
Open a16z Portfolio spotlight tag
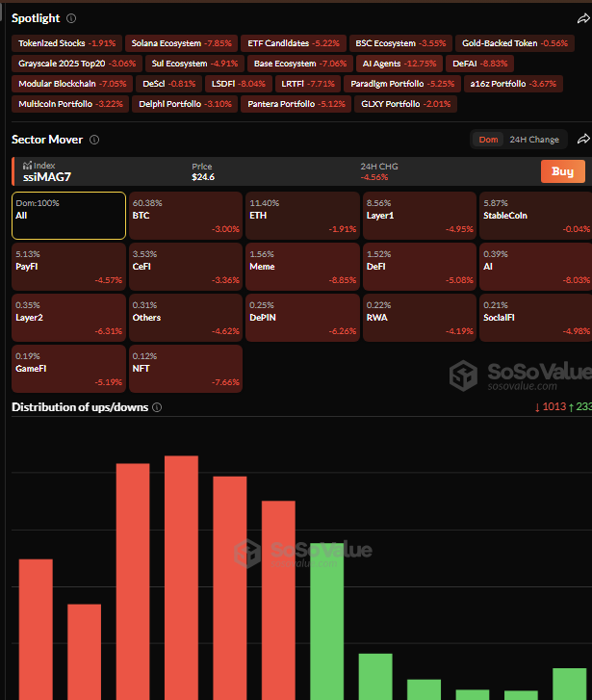[x=513, y=84]
